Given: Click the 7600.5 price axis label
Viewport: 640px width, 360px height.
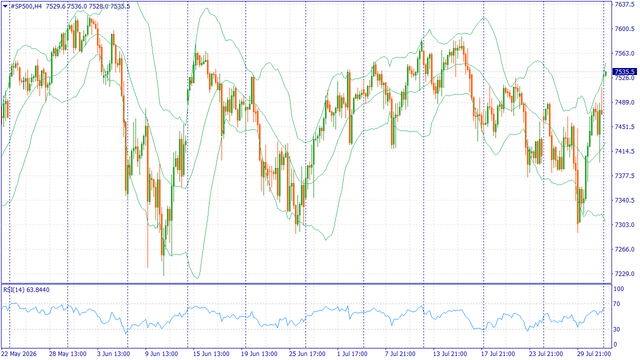Looking at the screenshot, I should (624, 29).
